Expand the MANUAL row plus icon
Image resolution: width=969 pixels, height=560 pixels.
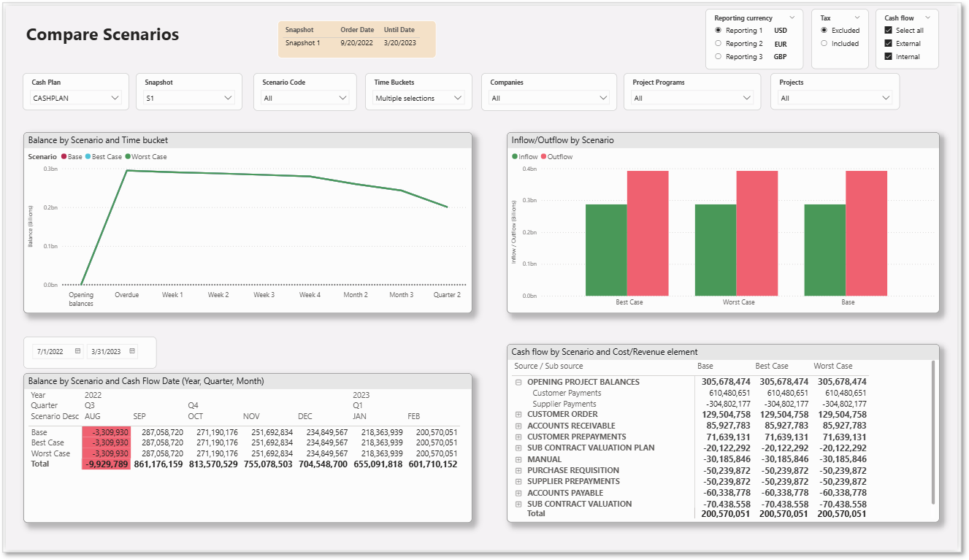click(518, 459)
